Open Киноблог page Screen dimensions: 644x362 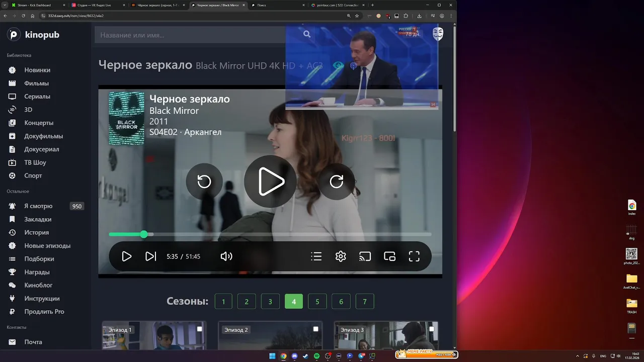click(x=38, y=285)
